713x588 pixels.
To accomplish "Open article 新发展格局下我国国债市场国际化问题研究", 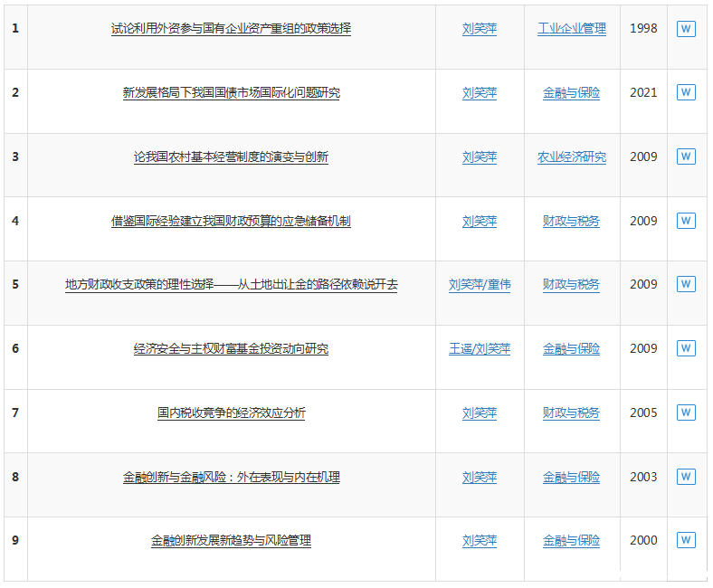I will click(231, 93).
